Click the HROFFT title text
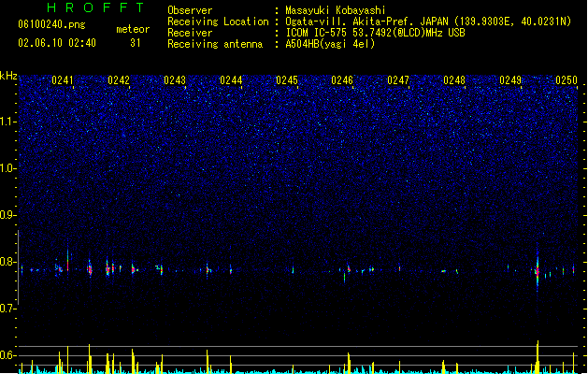588x374 pixels. pos(95,7)
